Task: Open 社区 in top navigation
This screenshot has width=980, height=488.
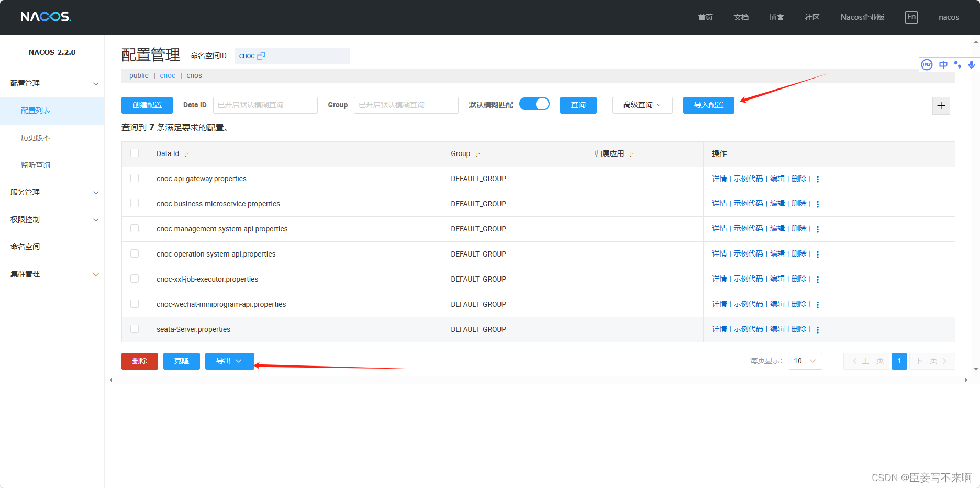Action: pos(812,17)
